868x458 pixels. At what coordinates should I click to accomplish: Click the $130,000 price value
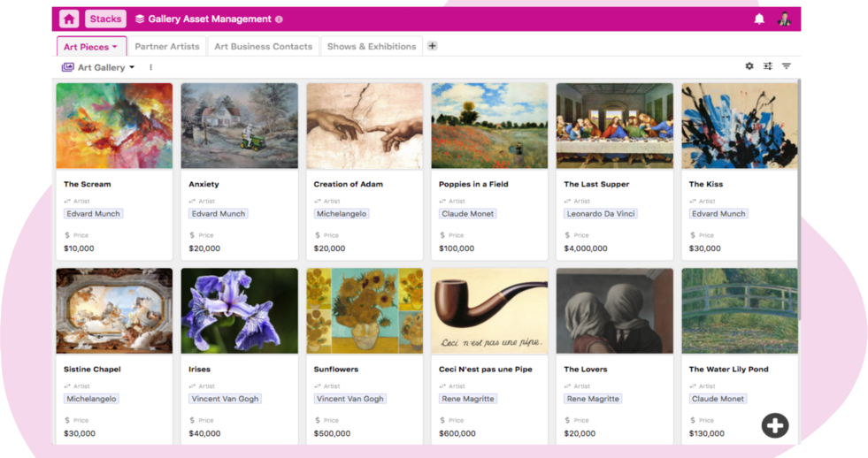706,433
